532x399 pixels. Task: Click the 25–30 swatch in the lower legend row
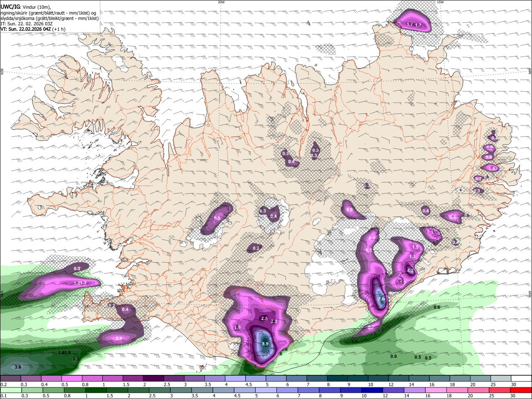499,390
